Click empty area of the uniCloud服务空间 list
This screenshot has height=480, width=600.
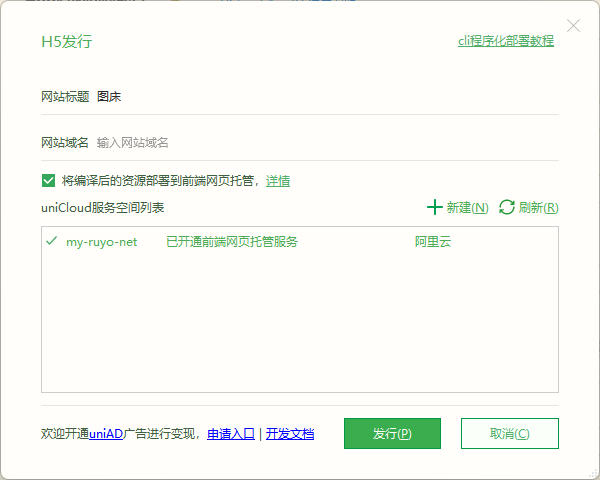click(x=300, y=330)
